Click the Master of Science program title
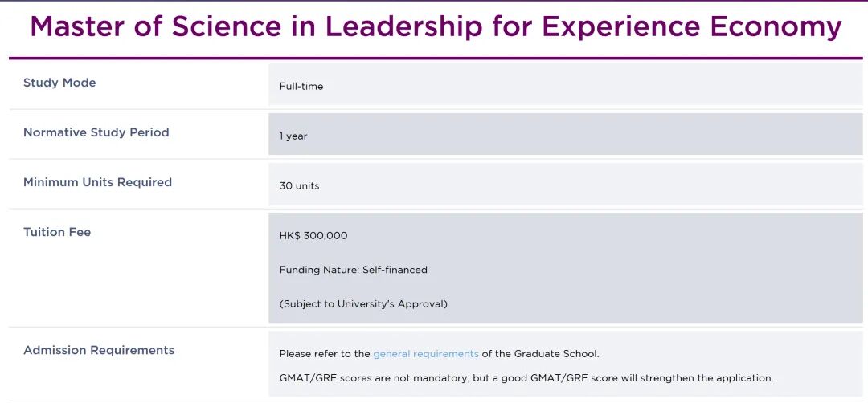This screenshot has width=868, height=403. point(435,27)
